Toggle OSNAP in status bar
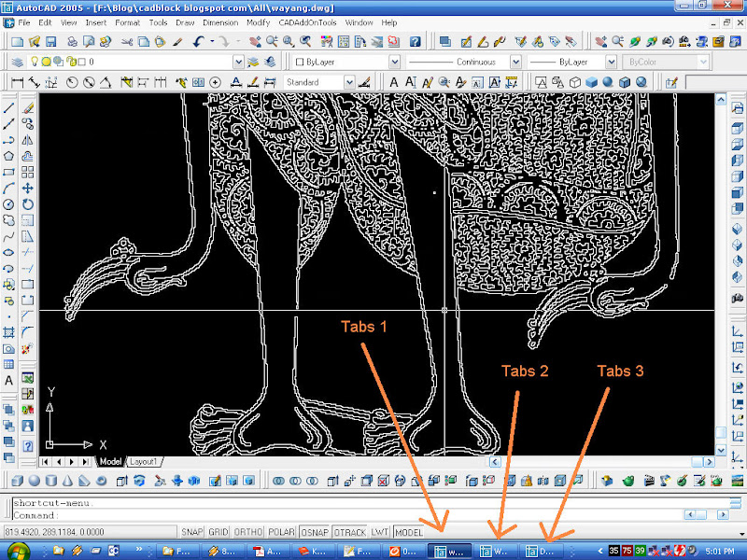The height and width of the screenshot is (560, 747). point(315,532)
